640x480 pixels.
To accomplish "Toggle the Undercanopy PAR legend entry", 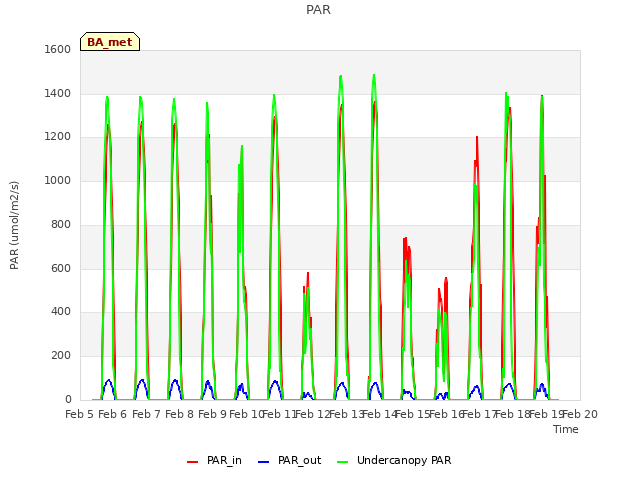I will (394, 460).
